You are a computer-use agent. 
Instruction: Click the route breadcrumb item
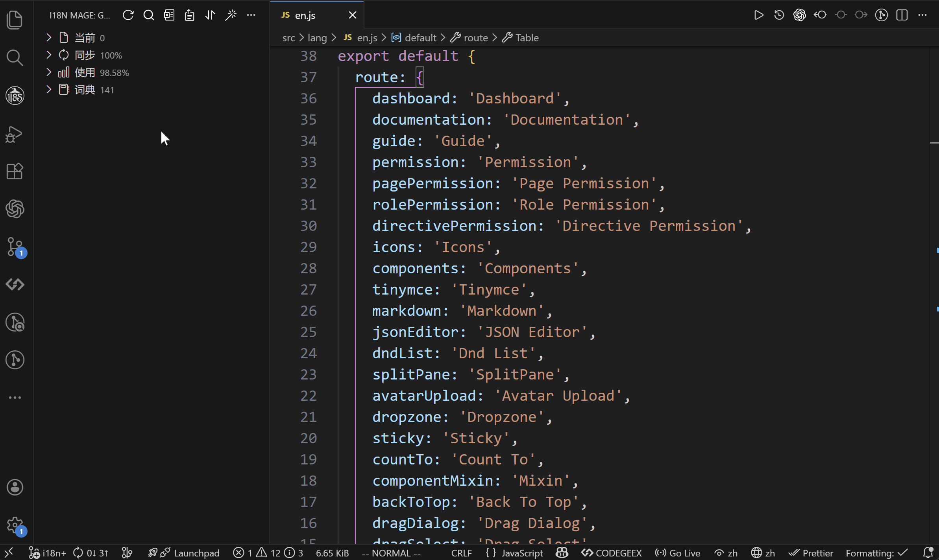click(x=475, y=38)
